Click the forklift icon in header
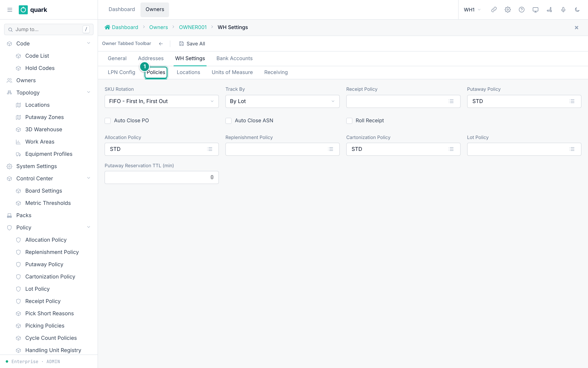Image resolution: width=588 pixels, height=368 pixels. [x=549, y=10]
